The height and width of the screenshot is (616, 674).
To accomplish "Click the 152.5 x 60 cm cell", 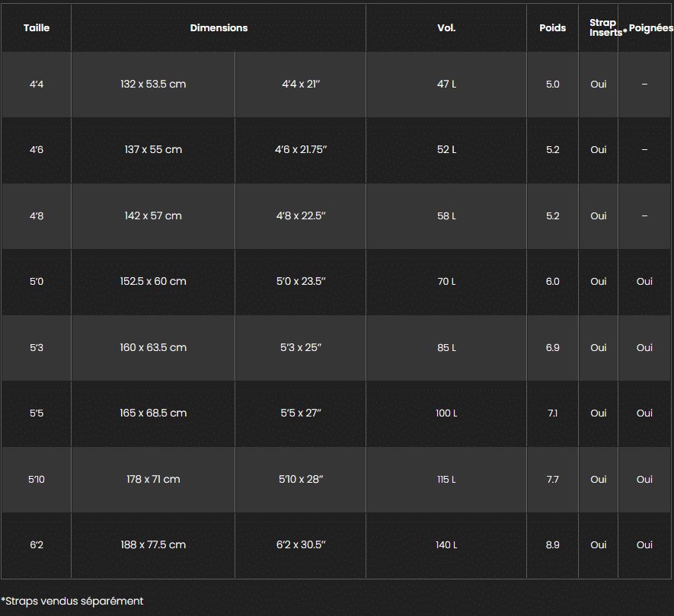I will (x=153, y=282).
